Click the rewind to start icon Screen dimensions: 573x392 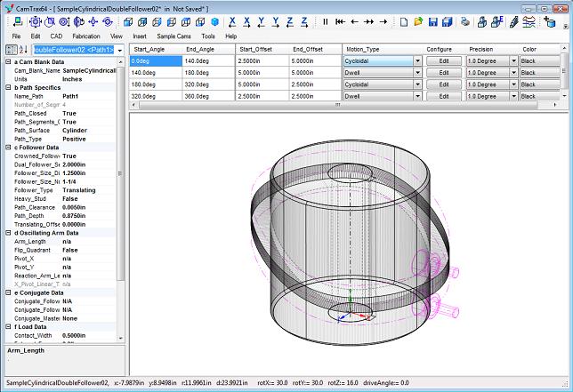click(x=340, y=21)
